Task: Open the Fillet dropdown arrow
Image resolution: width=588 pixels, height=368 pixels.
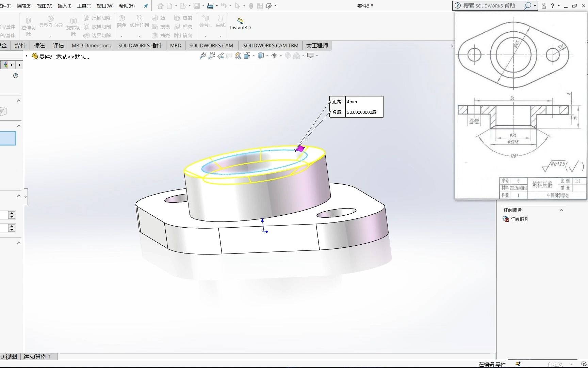Action: point(121,36)
